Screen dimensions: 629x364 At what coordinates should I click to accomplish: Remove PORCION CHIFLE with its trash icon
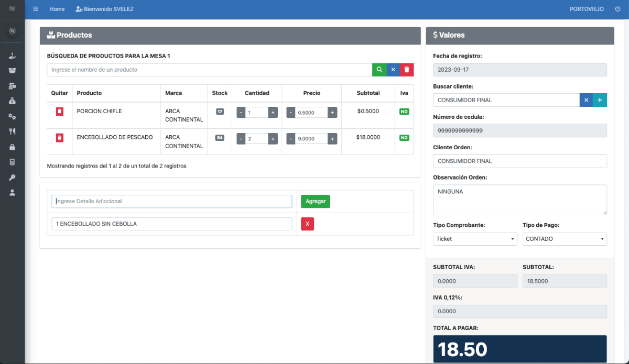60,112
